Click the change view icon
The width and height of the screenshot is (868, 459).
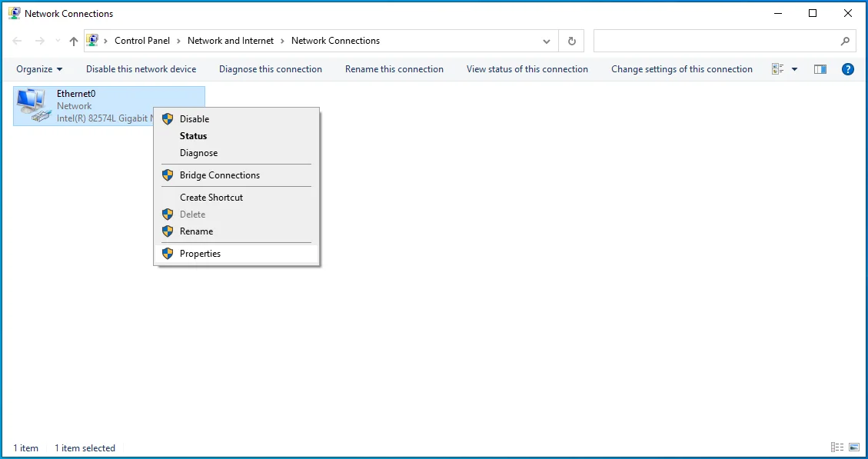coord(778,69)
